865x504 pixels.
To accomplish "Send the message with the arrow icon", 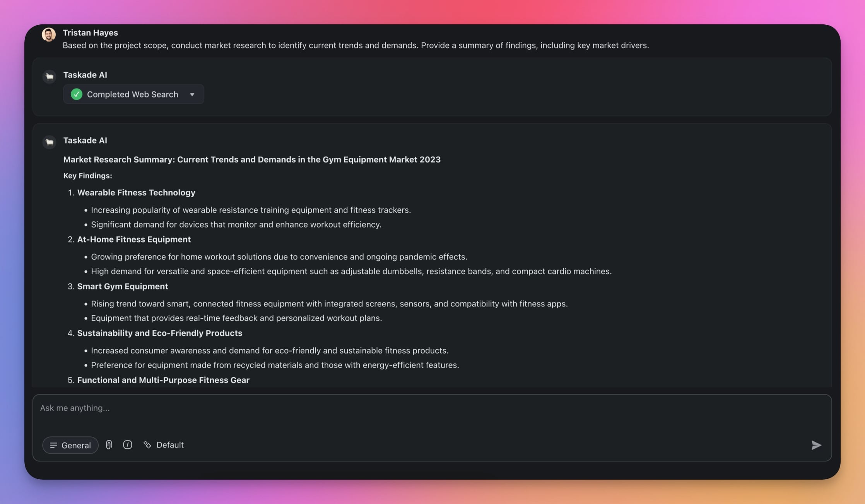I will pyautogui.click(x=816, y=445).
